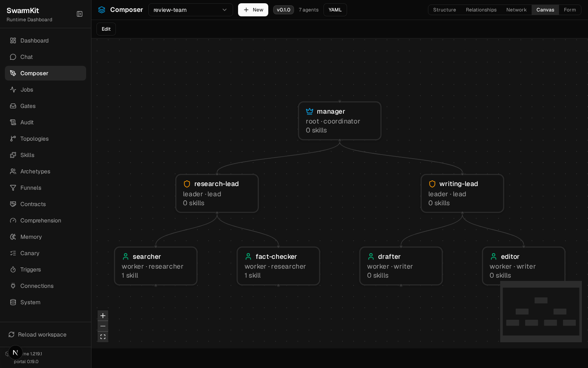The image size is (588, 368).
Task: Click the Memory brain icon
Action: (13, 237)
